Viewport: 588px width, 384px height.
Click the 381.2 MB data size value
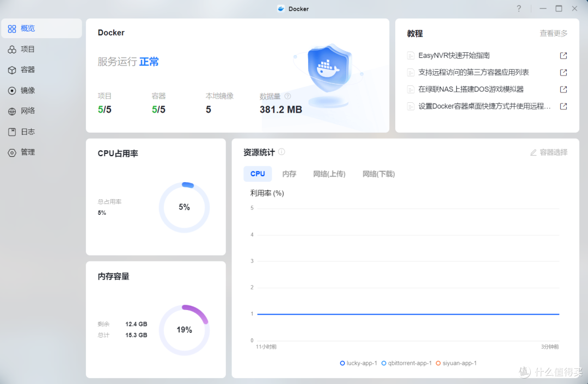click(x=281, y=109)
